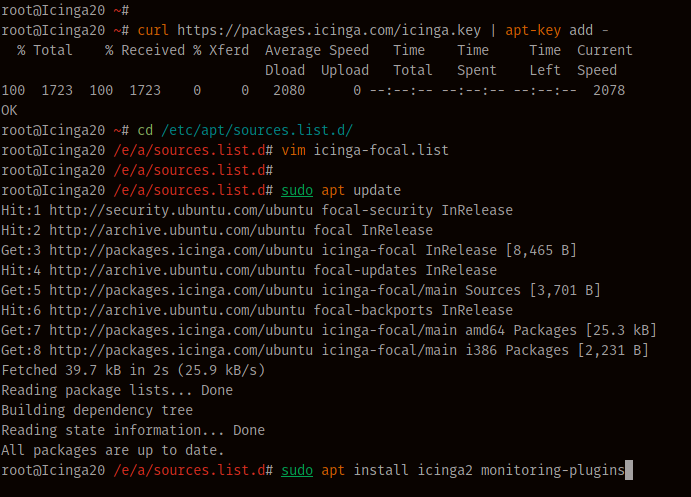Viewport: 691px width, 497px height.
Task: Click the 2080 download speed value
Action: (x=289, y=90)
